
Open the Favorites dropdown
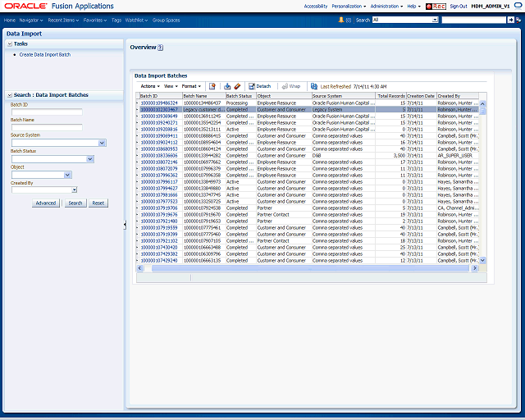click(95, 20)
